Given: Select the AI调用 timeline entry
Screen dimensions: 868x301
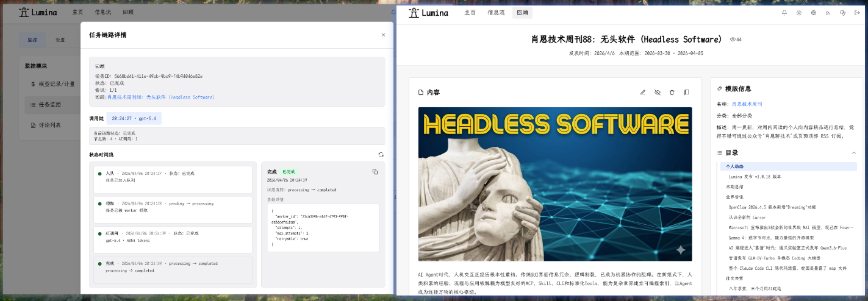Looking at the screenshot, I should (x=171, y=237).
